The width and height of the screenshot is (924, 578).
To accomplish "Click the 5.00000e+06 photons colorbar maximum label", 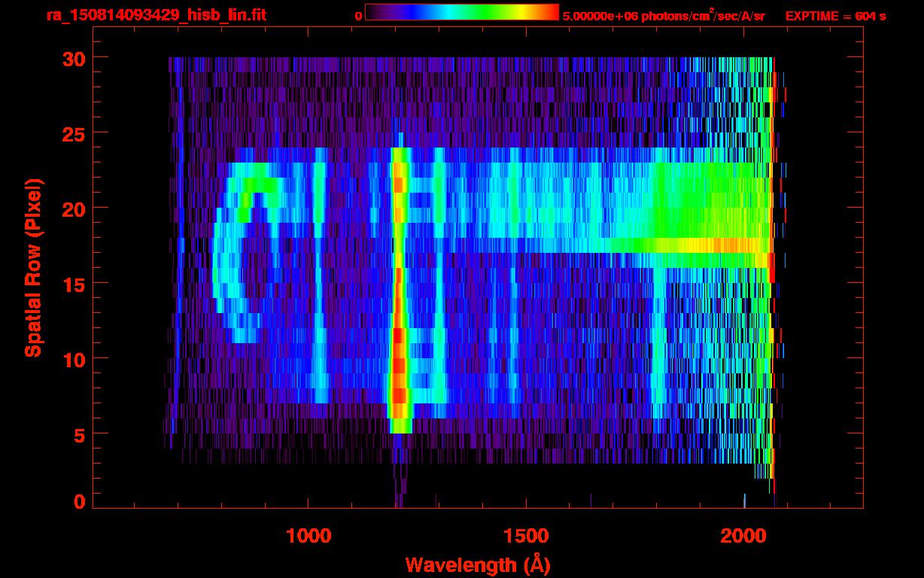I will (663, 16).
